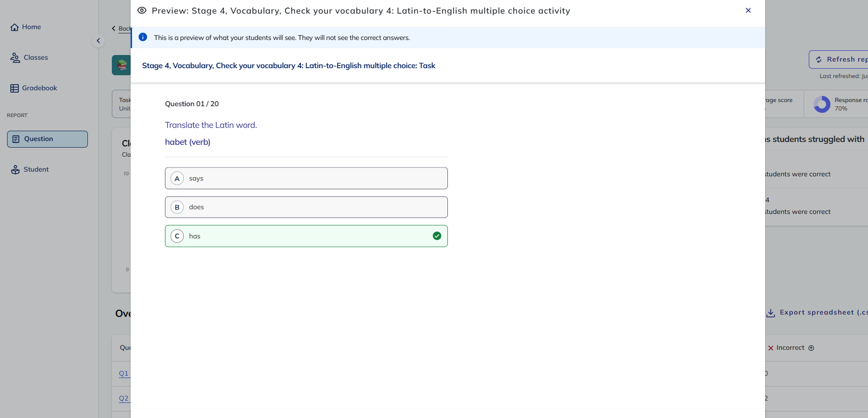Image resolution: width=868 pixels, height=418 pixels.
Task: Click the Home house icon
Action: point(15,27)
